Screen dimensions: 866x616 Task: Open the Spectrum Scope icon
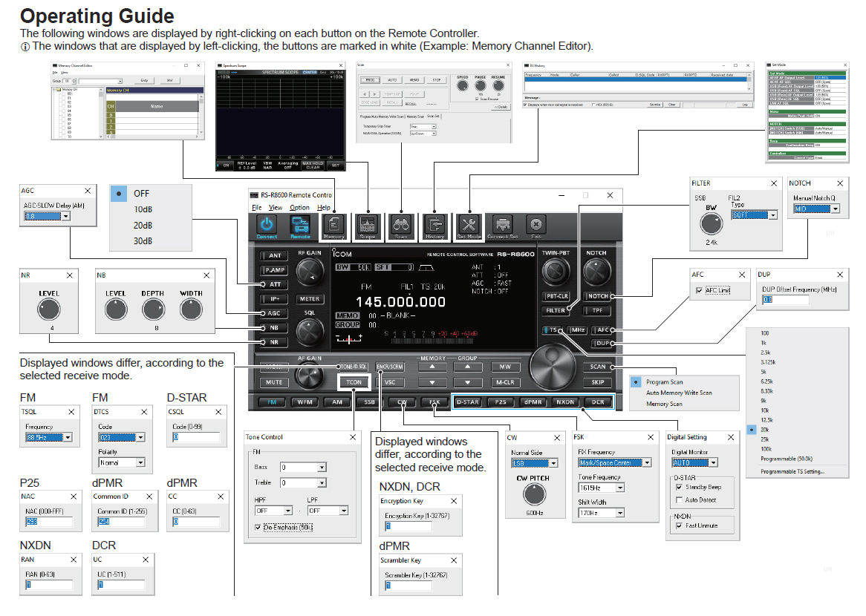pos(367,226)
